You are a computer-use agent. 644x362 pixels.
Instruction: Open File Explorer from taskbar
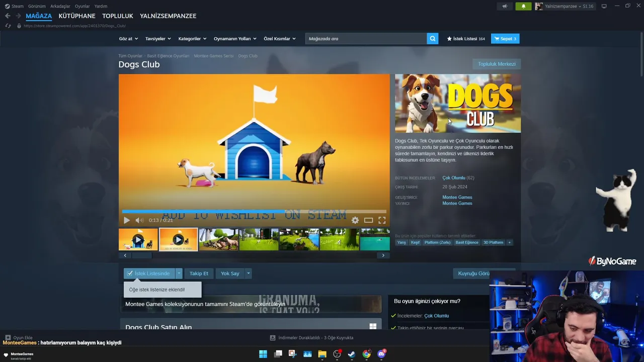pos(322,354)
